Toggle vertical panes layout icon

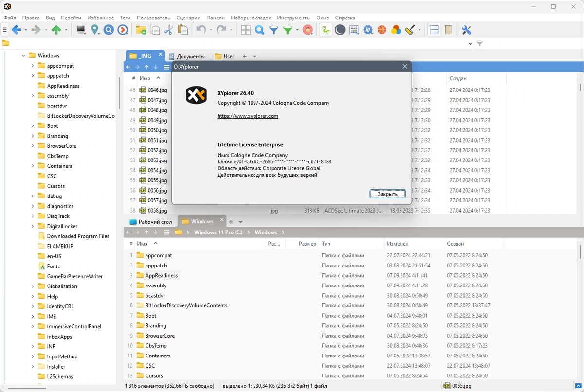pos(448,30)
